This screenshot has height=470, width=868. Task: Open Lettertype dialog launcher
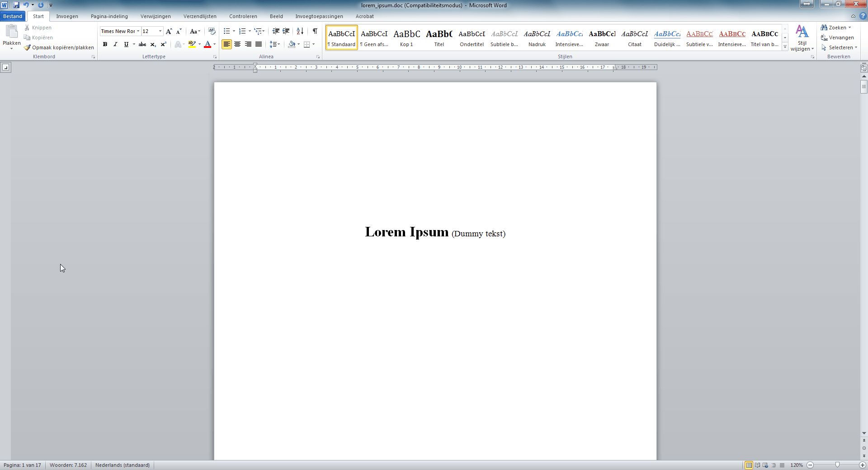[x=215, y=57]
